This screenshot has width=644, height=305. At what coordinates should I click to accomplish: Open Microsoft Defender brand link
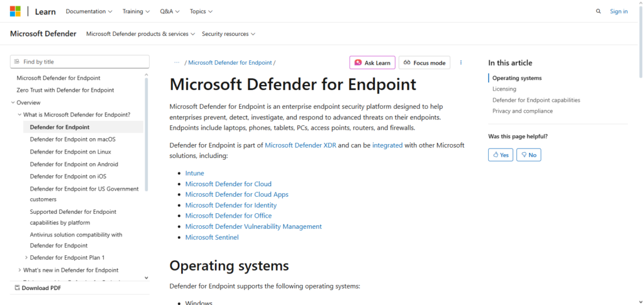point(43,34)
